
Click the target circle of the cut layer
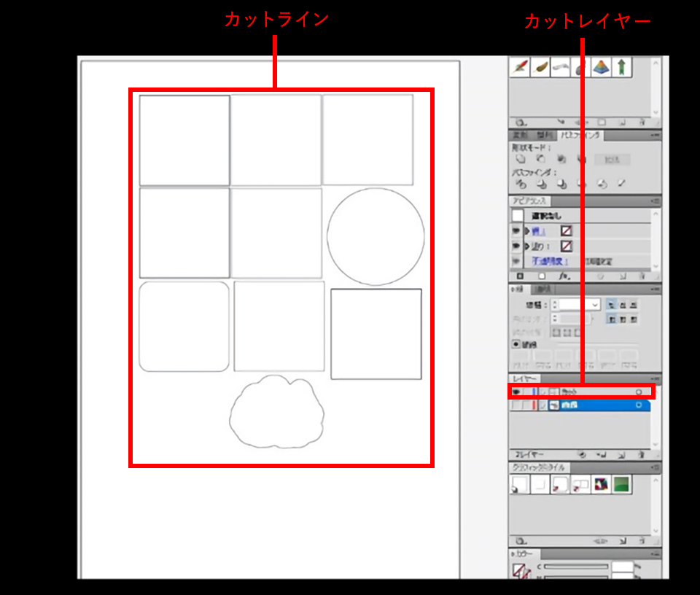point(639,392)
